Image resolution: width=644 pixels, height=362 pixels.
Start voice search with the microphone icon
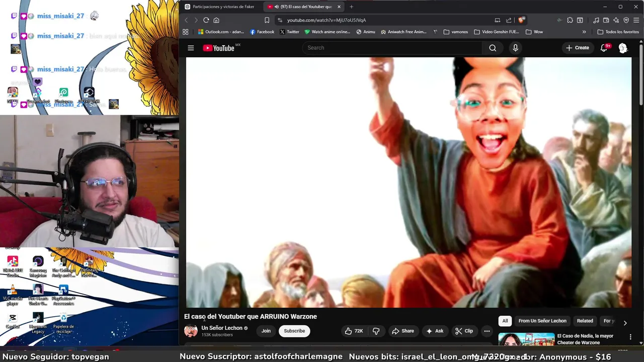point(515,48)
